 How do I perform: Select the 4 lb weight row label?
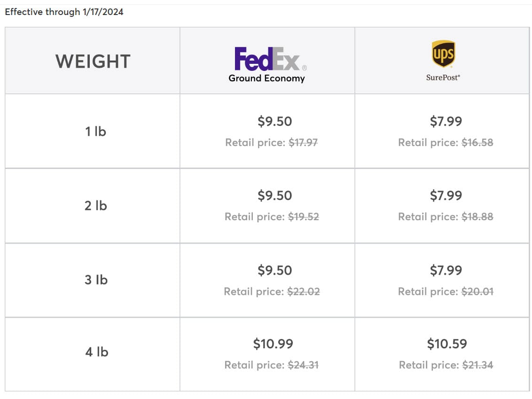(96, 352)
